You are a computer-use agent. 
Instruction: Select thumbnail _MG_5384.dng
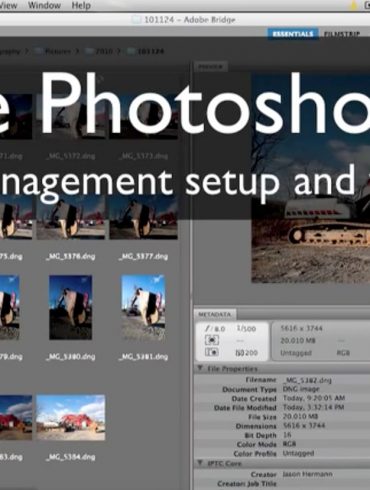pos(71,417)
